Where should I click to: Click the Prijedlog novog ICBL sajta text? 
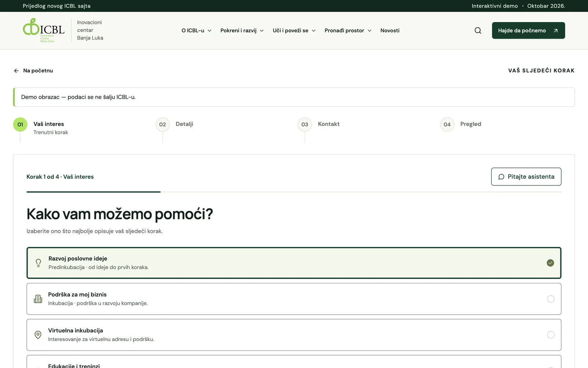(57, 6)
